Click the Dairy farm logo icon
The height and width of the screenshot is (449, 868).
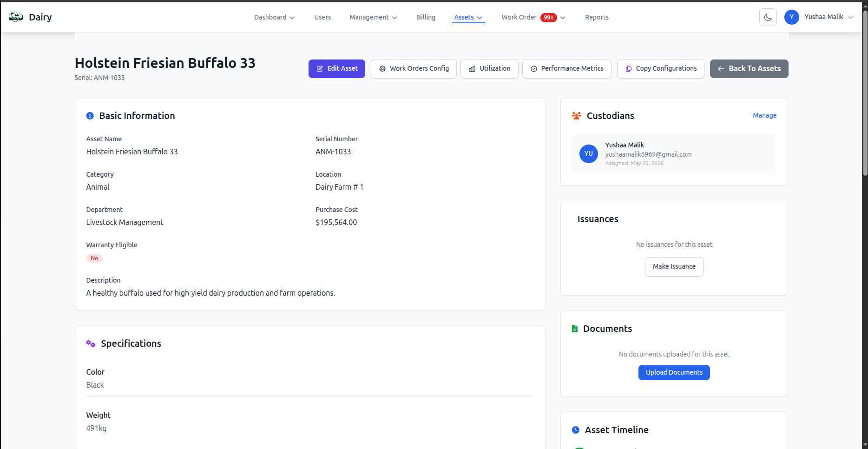[16, 17]
